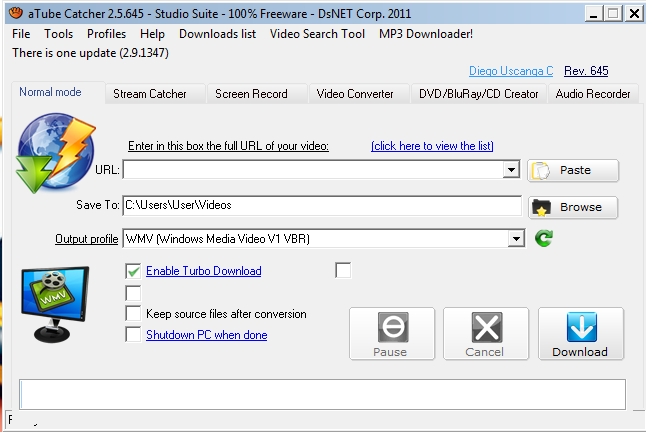Switch to the Audio Recorder tab
Screen dimensions: 646x432
tap(593, 94)
